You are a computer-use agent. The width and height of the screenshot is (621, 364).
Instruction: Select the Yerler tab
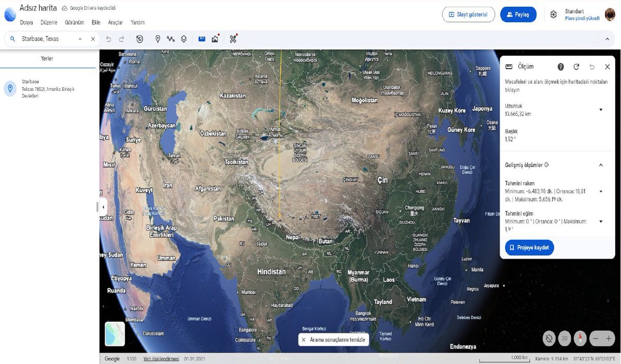coord(47,58)
